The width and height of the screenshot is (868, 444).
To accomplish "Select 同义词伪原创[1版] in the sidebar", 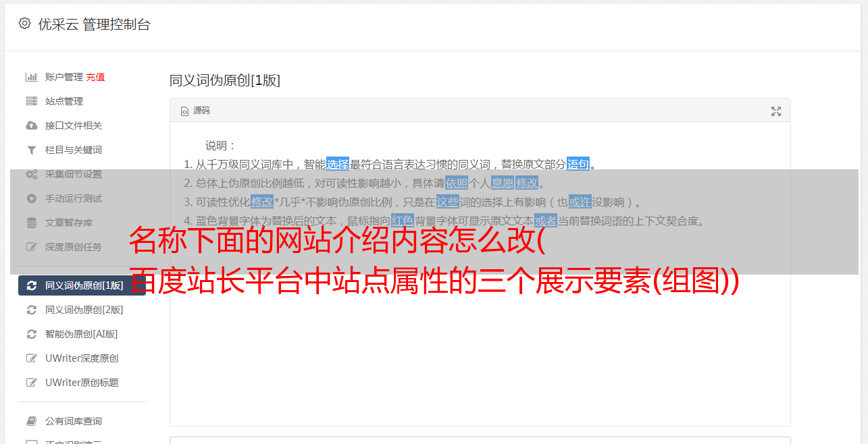I will click(x=82, y=285).
